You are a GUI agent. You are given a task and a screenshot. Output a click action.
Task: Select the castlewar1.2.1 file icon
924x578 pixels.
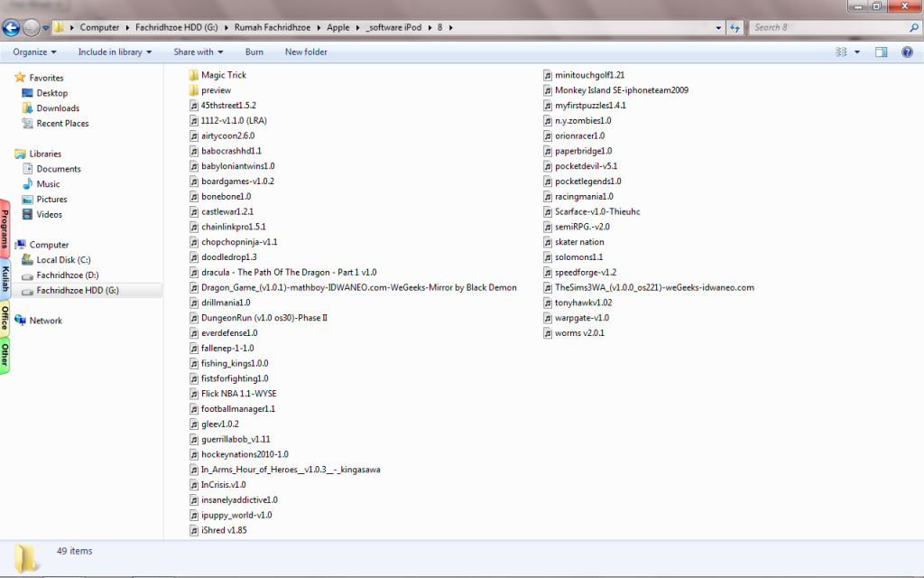(x=194, y=211)
